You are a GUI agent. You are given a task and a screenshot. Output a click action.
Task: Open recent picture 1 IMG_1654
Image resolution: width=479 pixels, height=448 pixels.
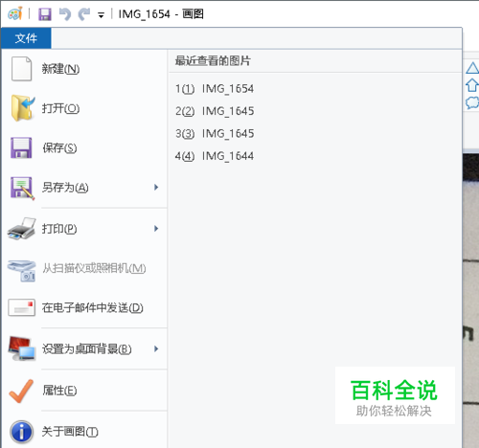(x=215, y=88)
